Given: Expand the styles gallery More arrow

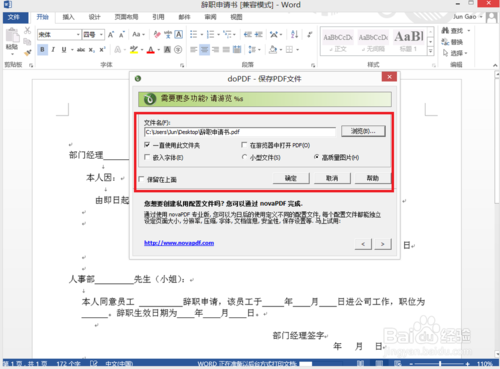Looking at the screenshot, I should [431, 51].
